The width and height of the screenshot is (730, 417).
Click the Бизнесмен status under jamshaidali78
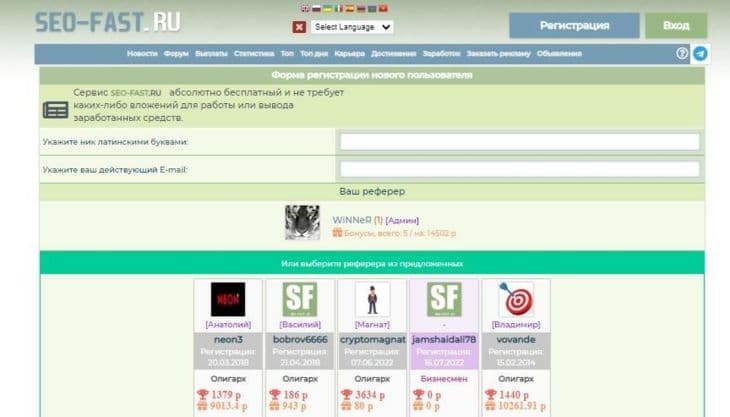[x=444, y=379]
